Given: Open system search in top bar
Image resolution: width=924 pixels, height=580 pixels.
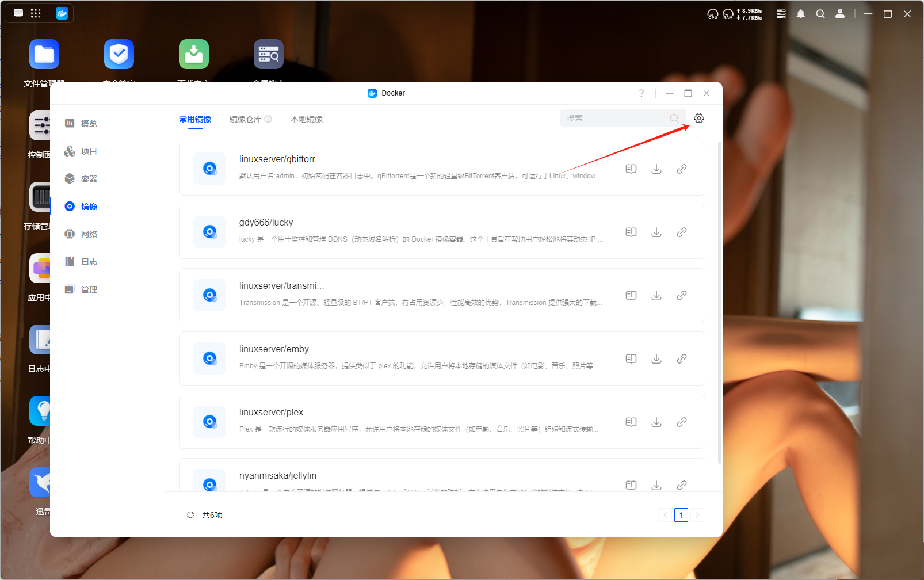Looking at the screenshot, I should 820,14.
